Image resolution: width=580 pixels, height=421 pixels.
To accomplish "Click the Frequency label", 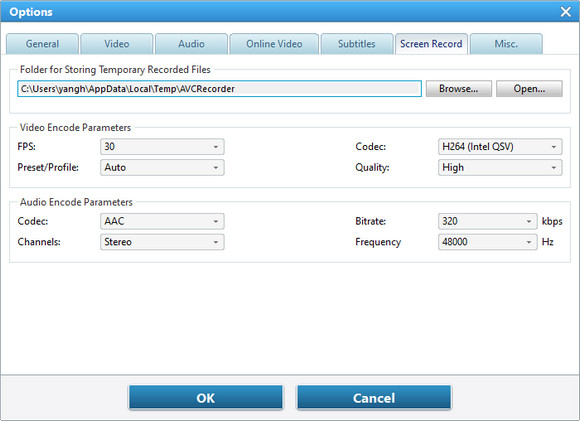I will coord(378,242).
